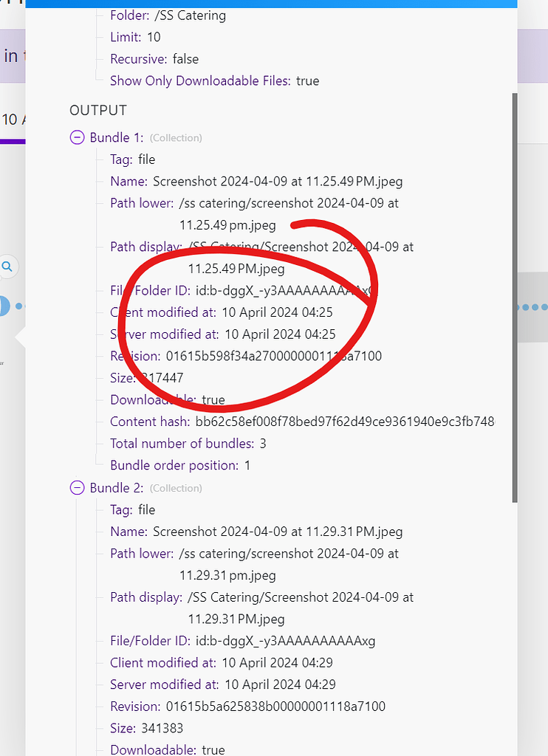Click the Limit parameter label
This screenshot has height=756, width=548.
point(125,37)
